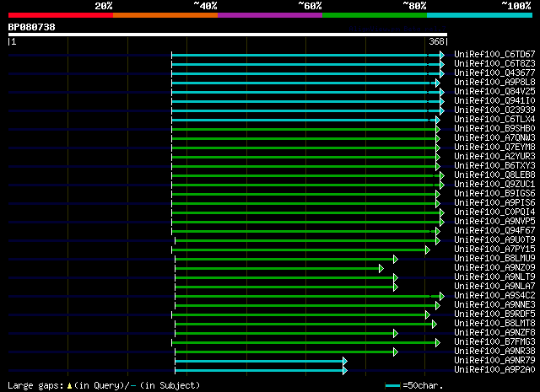This screenshot has width=540, height=392.
Task: Select the UniRef100_A9NZF8 hit label
Action: click(x=494, y=333)
